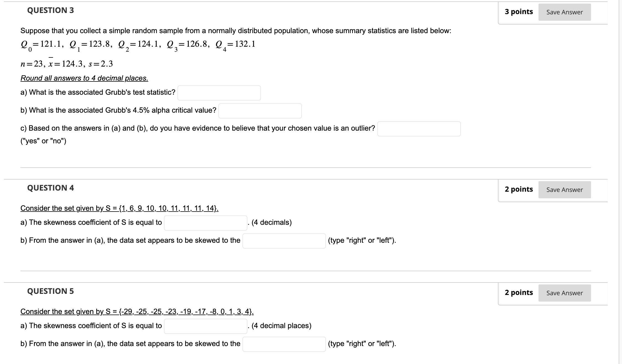Click Question 4 skewed direction answer box

pyautogui.click(x=284, y=240)
